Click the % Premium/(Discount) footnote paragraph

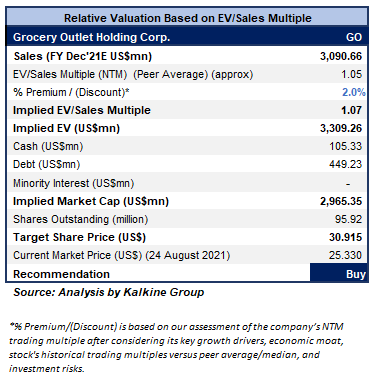pyautogui.click(x=176, y=347)
